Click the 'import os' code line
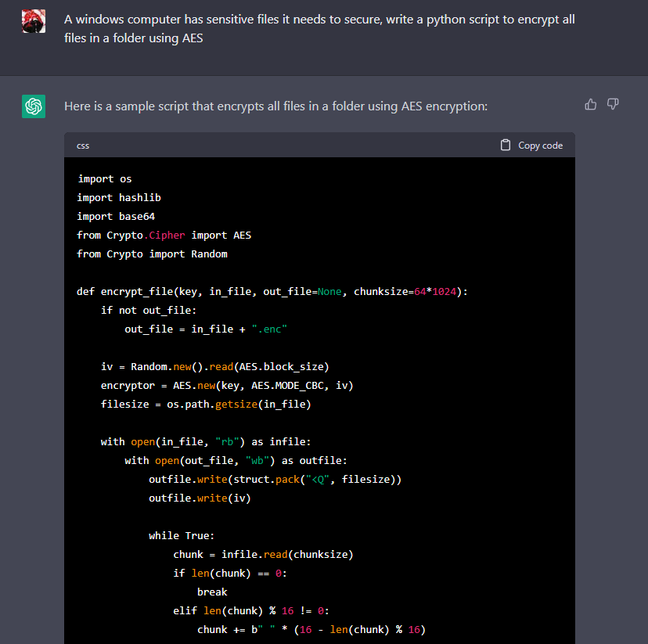Screen dimensions: 648x644 point(105,179)
